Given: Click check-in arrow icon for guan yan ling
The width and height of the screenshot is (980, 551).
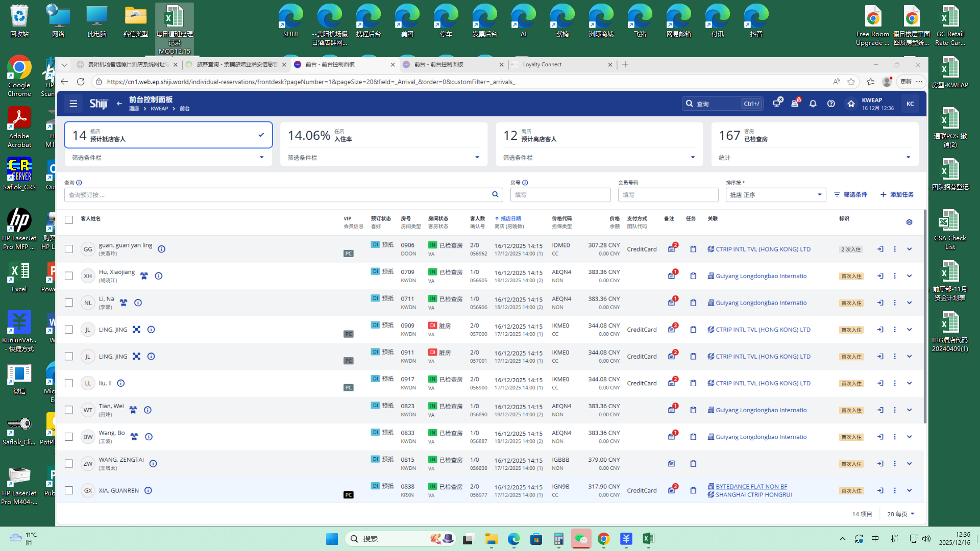Looking at the screenshot, I should click(x=880, y=249).
